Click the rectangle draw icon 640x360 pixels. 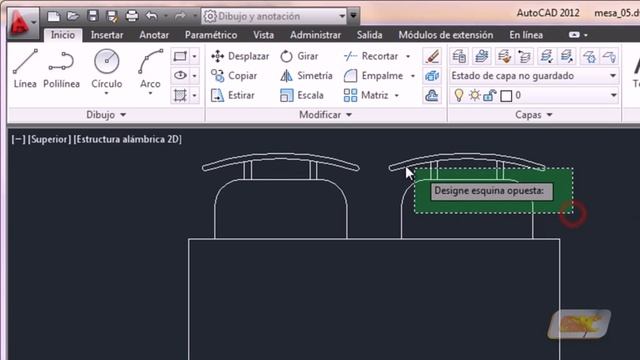point(180,56)
